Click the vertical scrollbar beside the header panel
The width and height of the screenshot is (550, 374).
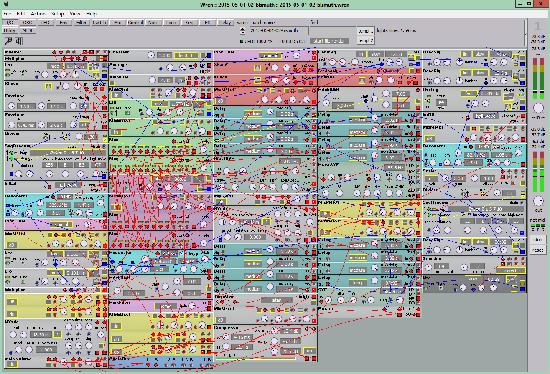point(525,32)
